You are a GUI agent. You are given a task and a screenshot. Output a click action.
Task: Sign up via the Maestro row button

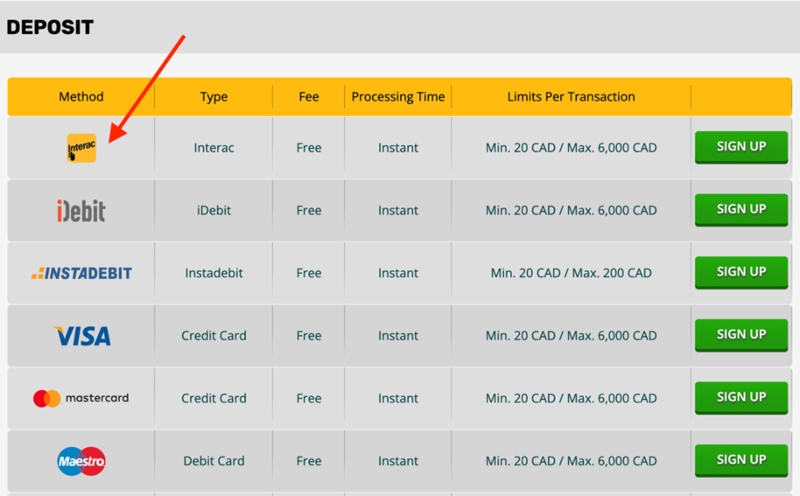pyautogui.click(x=741, y=460)
